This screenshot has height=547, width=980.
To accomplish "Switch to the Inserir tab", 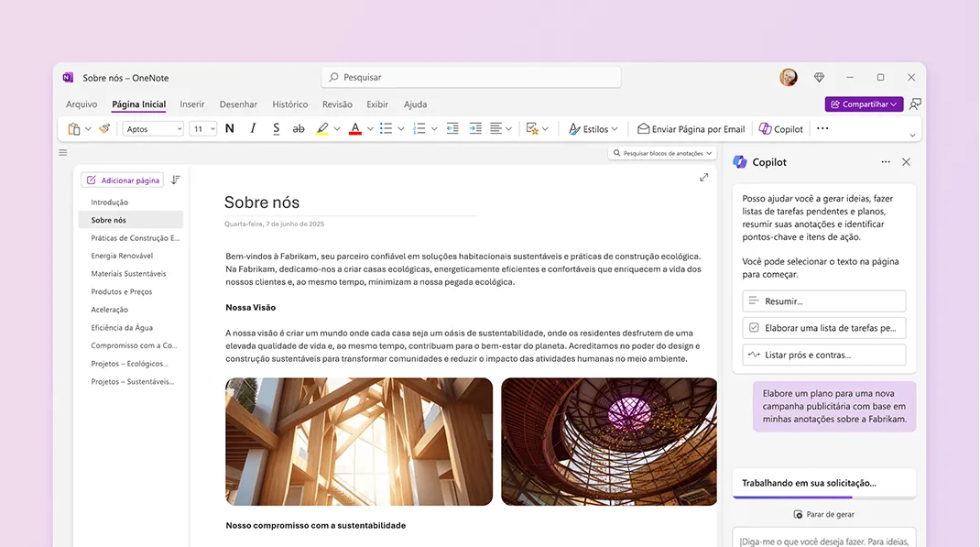I will (191, 104).
